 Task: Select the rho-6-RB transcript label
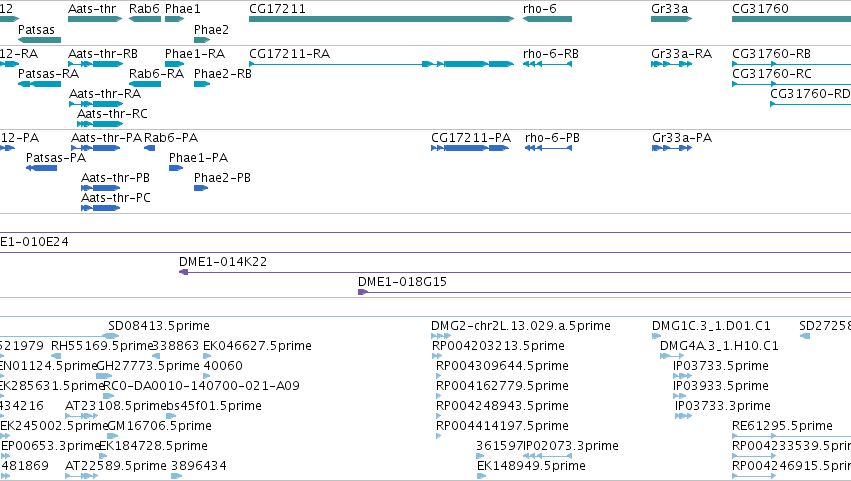click(551, 54)
